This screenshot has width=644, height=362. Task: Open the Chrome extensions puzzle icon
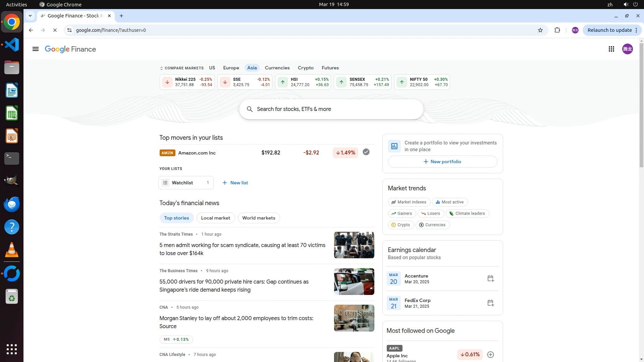click(x=557, y=30)
